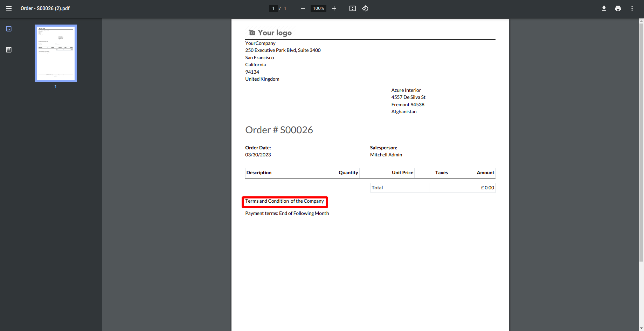Click the 'Your logo' placeholder
This screenshot has height=331, width=644.
(270, 33)
